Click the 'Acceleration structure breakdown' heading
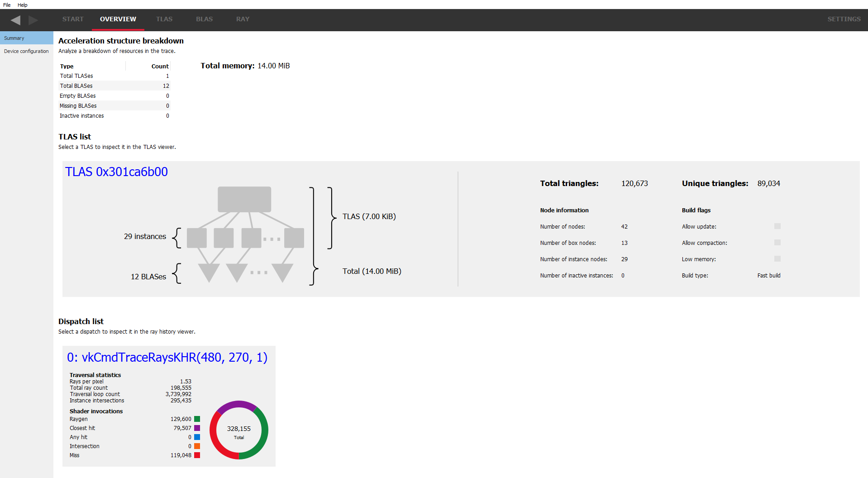868x478 pixels. [x=121, y=41]
